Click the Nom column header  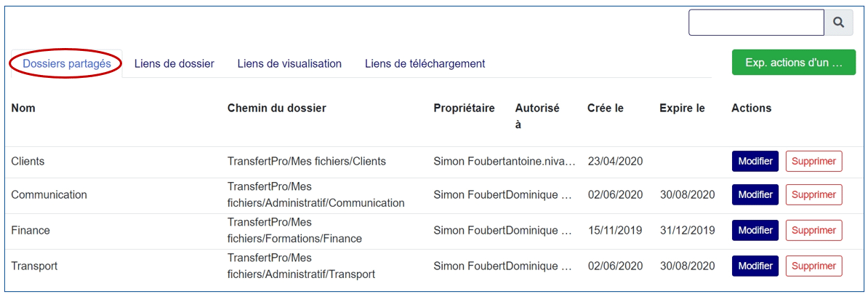pyautogui.click(x=23, y=108)
